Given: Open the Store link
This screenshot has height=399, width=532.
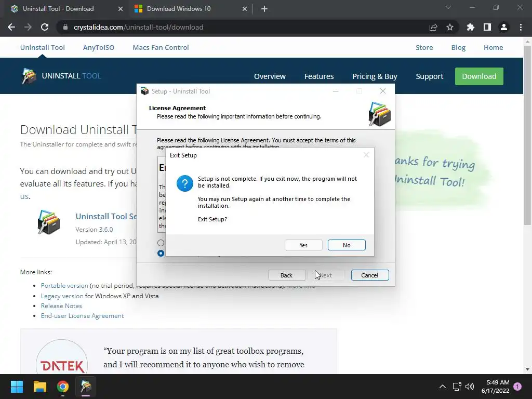Looking at the screenshot, I should pyautogui.click(x=424, y=47).
